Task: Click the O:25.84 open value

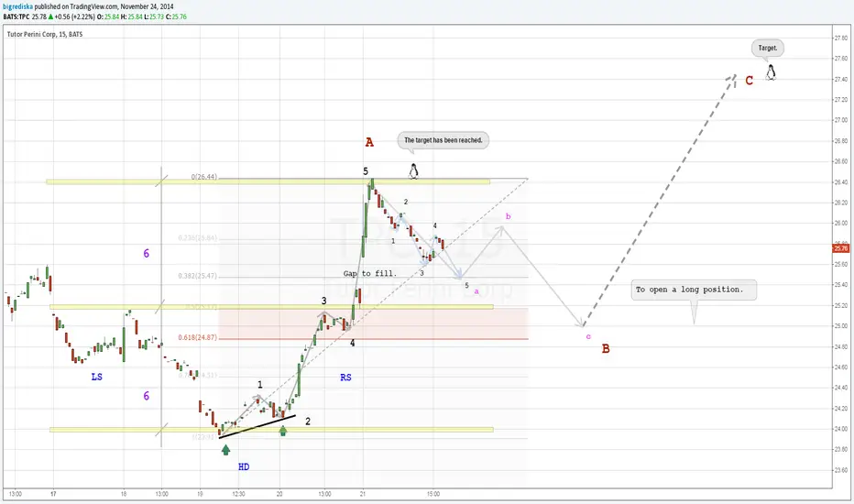Action: pyautogui.click(x=108, y=16)
